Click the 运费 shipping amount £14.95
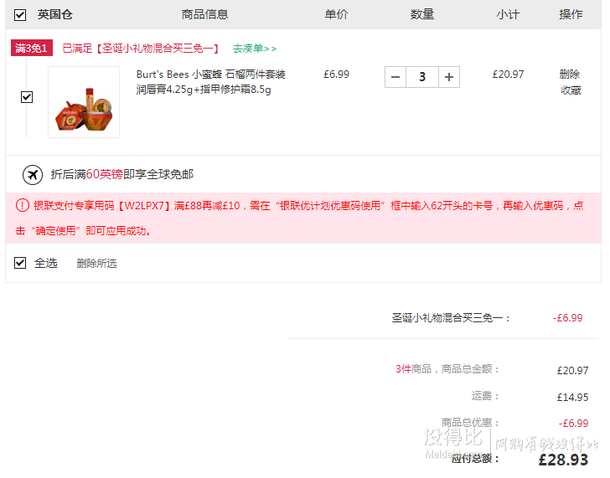Viewport: 610px width, 478px height. pyautogui.click(x=573, y=397)
